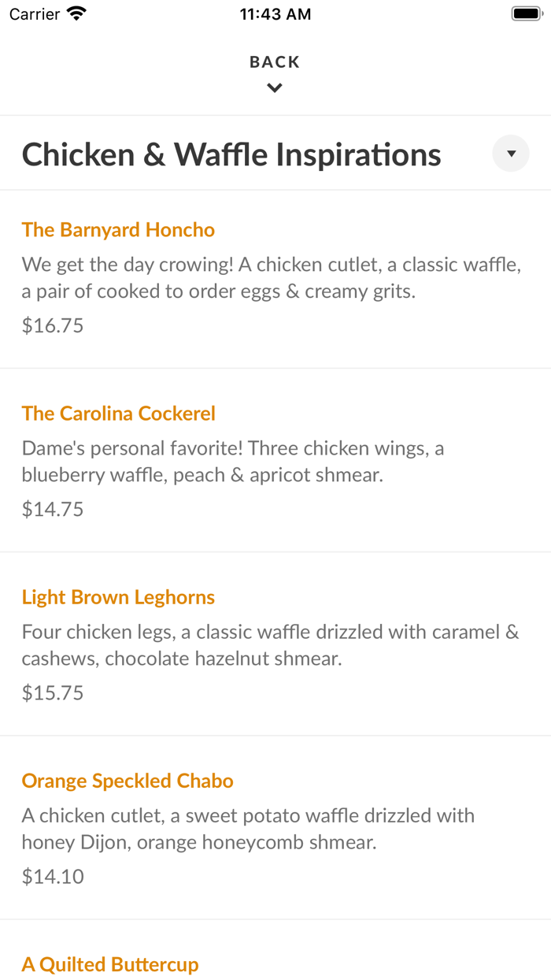Viewport: 551px width, 980px height.
Task: Tap the circular dropdown icon beside the header
Action: (510, 153)
